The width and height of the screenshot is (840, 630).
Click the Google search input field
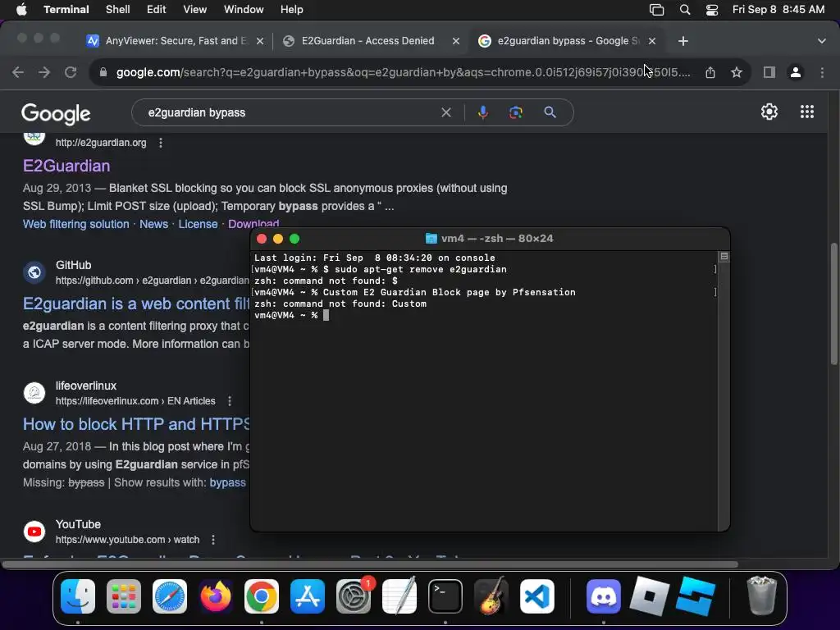pos(290,112)
